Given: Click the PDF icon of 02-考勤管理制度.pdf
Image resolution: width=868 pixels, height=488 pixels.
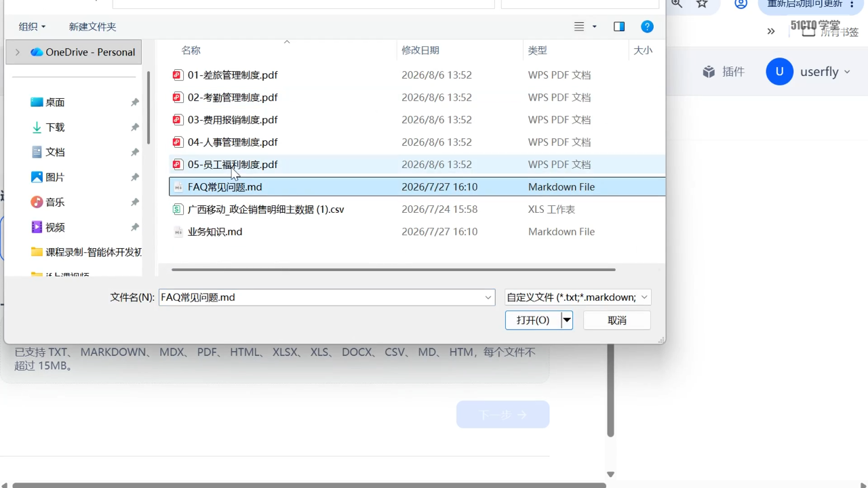Looking at the screenshot, I should (178, 98).
